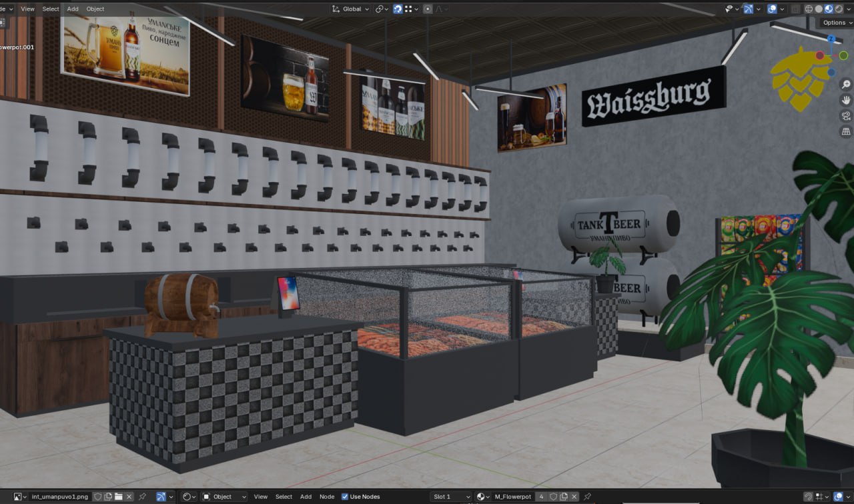The width and height of the screenshot is (854, 504).
Task: Click the M_Flowerpot material name field
Action: click(x=512, y=497)
